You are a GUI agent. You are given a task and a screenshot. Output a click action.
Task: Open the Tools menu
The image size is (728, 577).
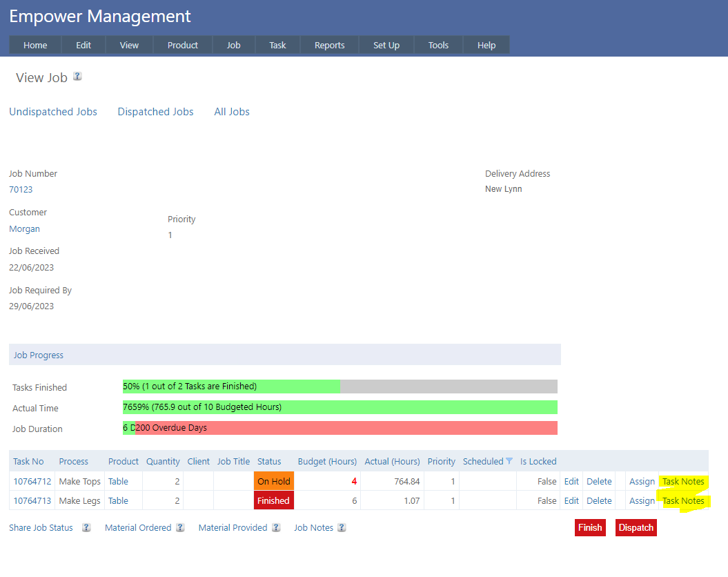coord(438,45)
